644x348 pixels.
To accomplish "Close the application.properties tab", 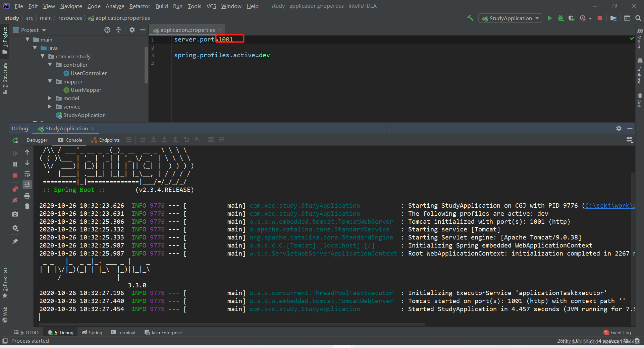I will coord(220,30).
